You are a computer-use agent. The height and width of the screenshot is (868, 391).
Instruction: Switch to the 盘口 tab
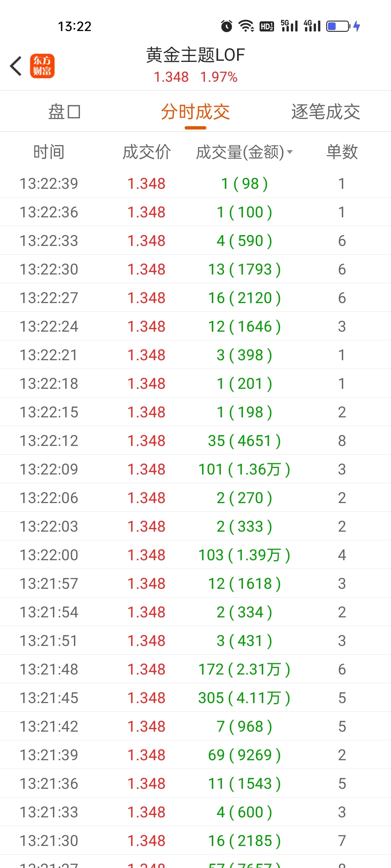tap(64, 112)
